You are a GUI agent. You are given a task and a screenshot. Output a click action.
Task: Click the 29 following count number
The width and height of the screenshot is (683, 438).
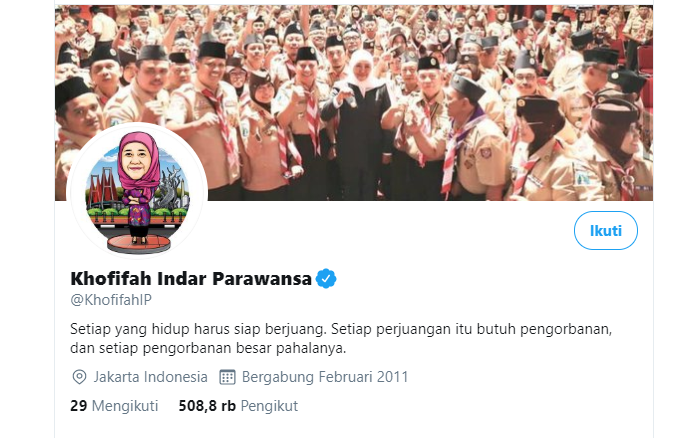78,406
